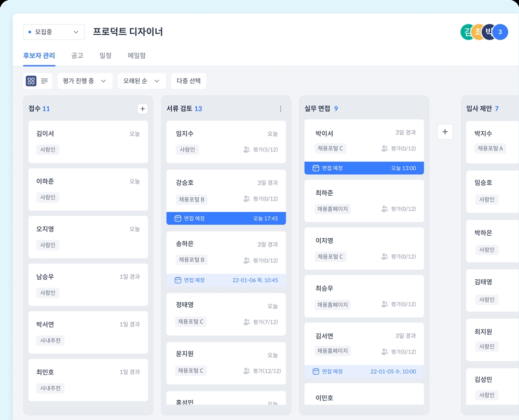Add new stage with plus button after 실무 면접
The height and width of the screenshot is (420, 519).
point(445,132)
